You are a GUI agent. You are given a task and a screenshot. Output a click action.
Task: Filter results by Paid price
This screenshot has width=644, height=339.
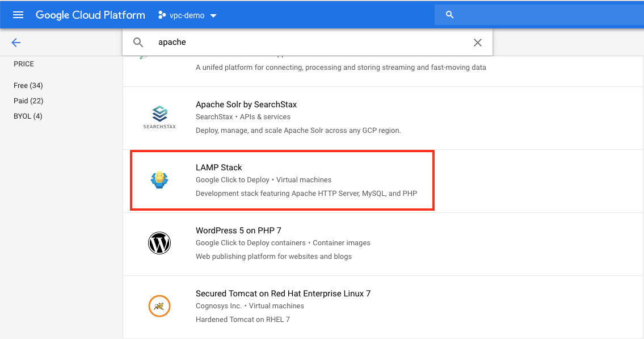pos(28,101)
